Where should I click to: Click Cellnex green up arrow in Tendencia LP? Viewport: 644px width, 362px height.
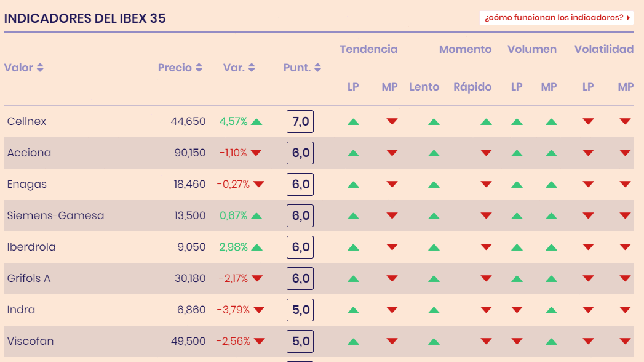(x=353, y=122)
